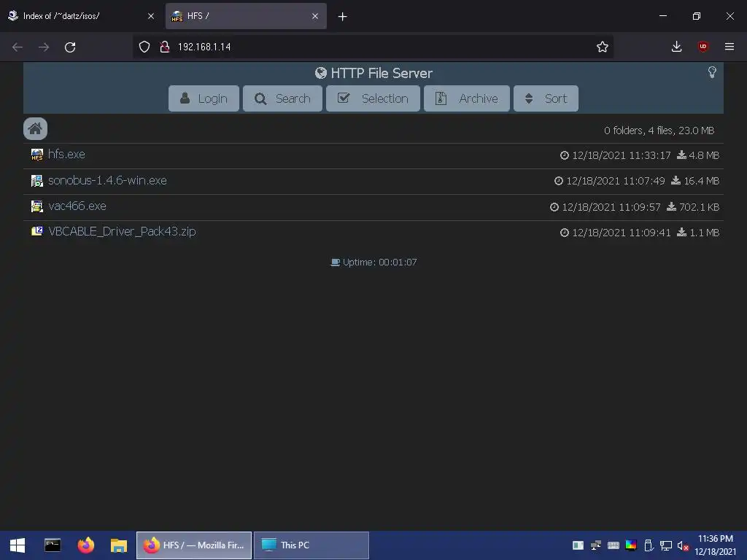Open the Sort dropdown button
This screenshot has width=747, height=560.
(546, 98)
